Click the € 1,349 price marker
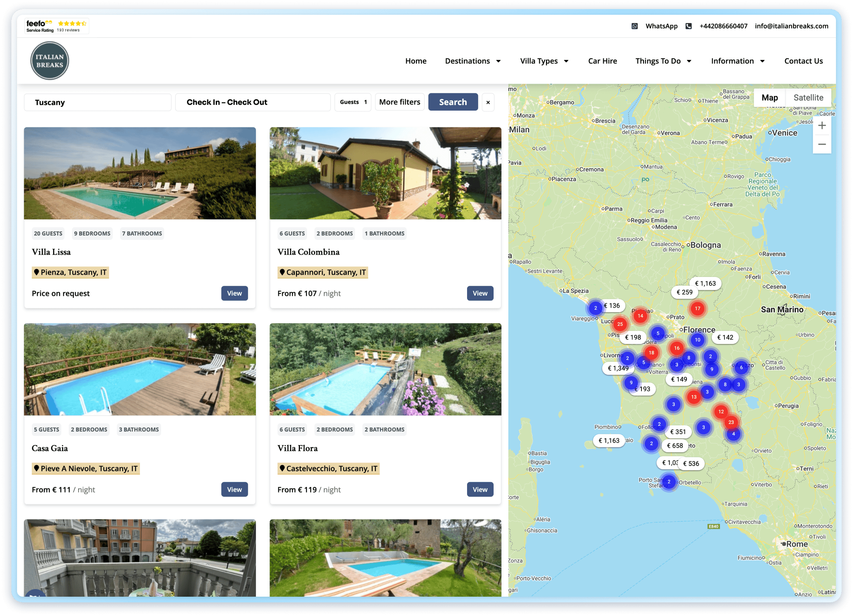 point(618,368)
